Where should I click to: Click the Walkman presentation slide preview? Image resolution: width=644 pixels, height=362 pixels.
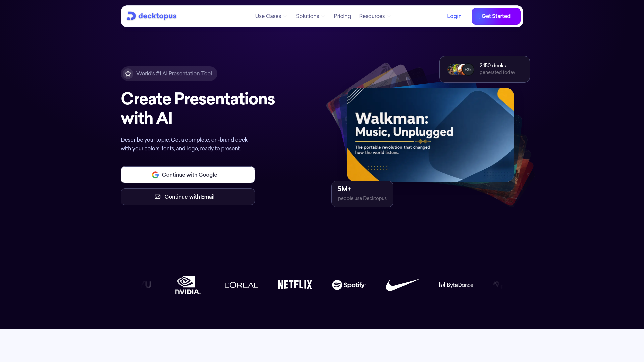click(x=431, y=135)
